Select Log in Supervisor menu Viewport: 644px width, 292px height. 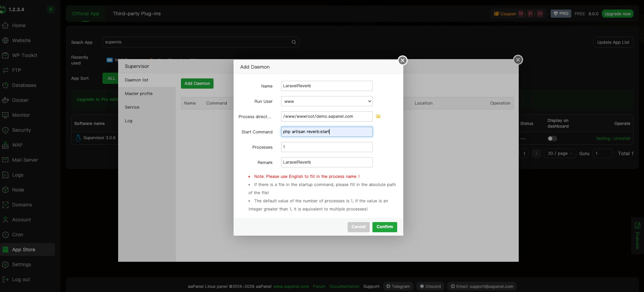147,121
